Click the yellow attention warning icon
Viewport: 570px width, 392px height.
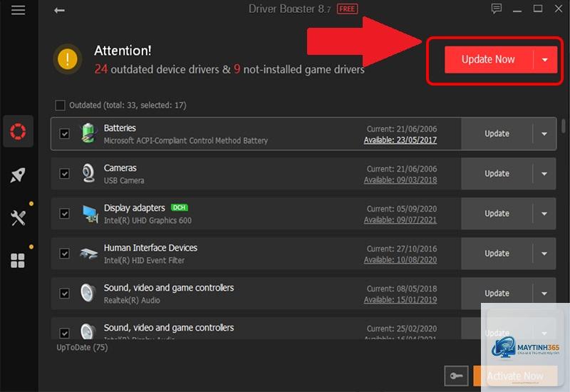coord(67,59)
